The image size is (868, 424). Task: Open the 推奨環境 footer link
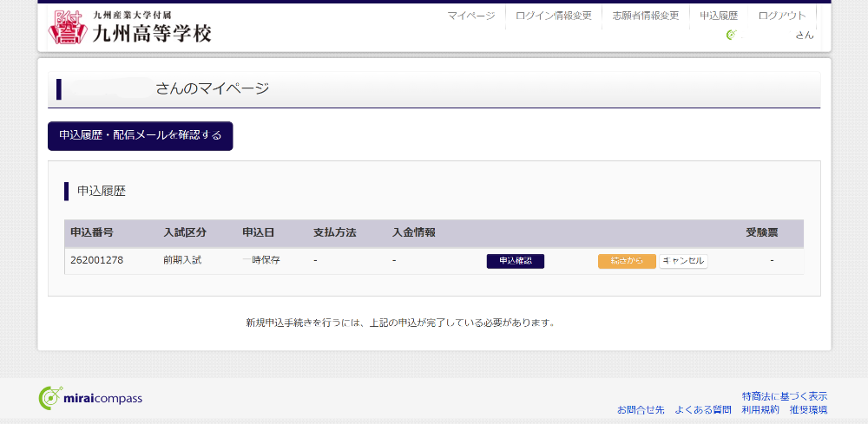tap(808, 409)
